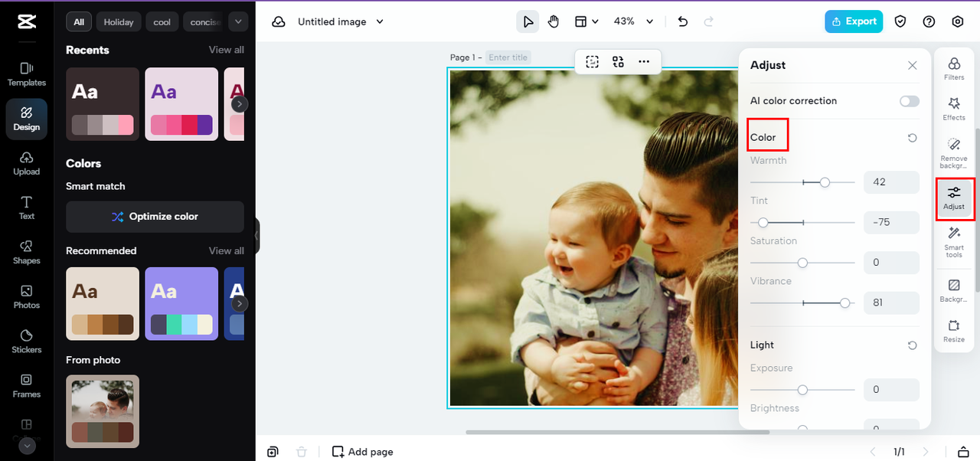
Task: Select the cool style filter tab
Action: coord(162,22)
